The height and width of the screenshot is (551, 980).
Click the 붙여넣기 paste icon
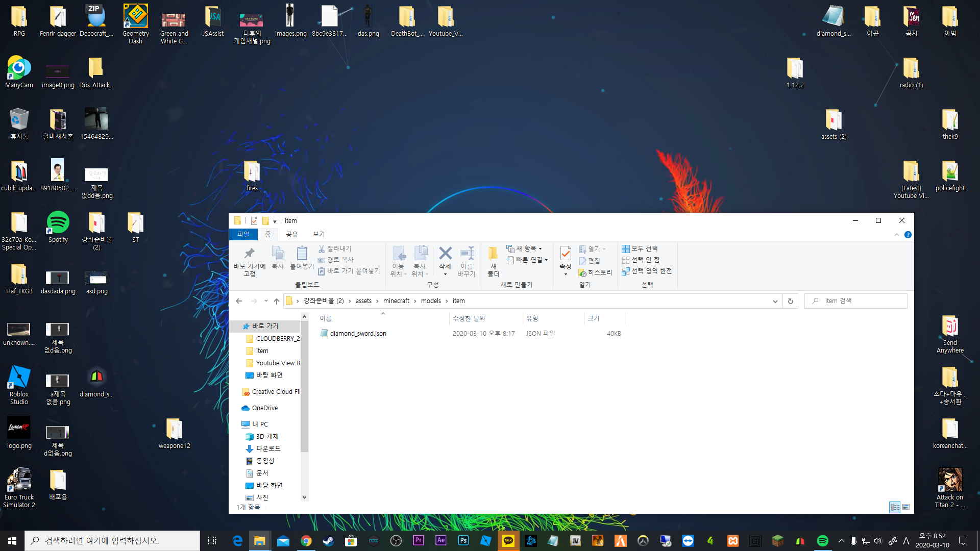pyautogui.click(x=302, y=254)
